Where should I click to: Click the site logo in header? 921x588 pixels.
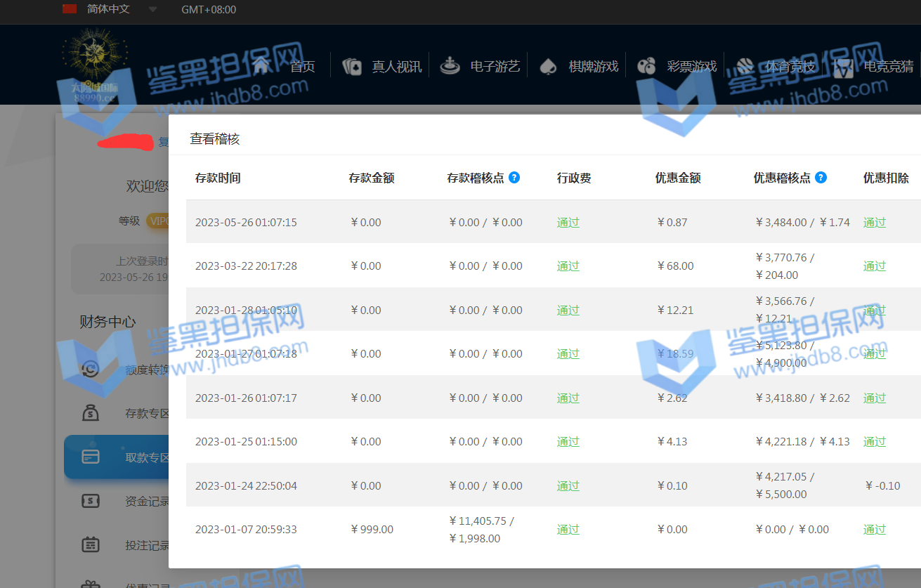[93, 65]
